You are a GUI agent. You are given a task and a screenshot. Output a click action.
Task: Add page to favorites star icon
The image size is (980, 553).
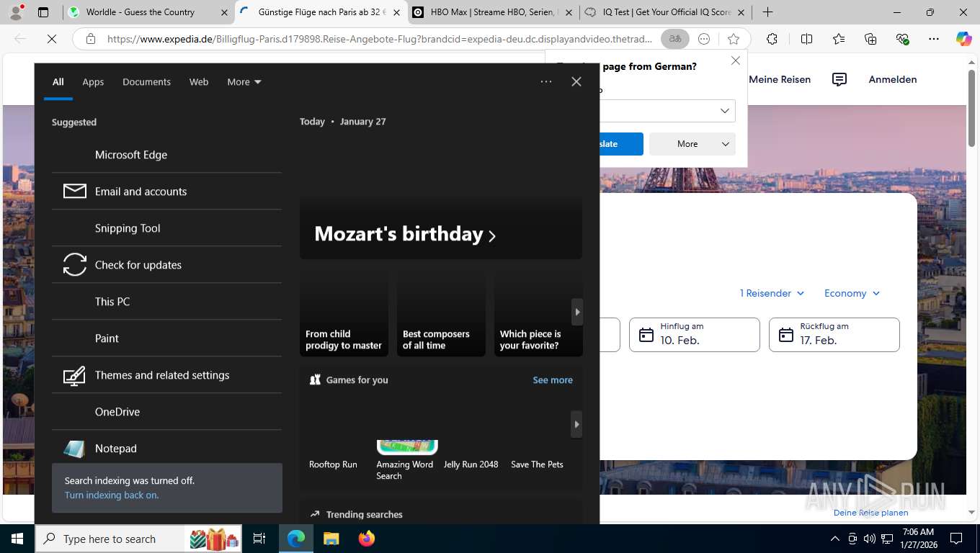click(x=734, y=40)
